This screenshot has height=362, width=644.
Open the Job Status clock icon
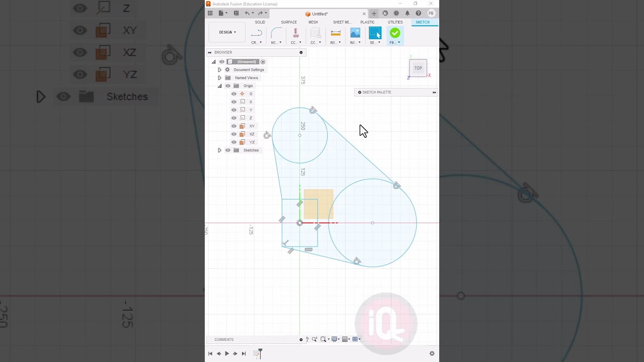396,13
